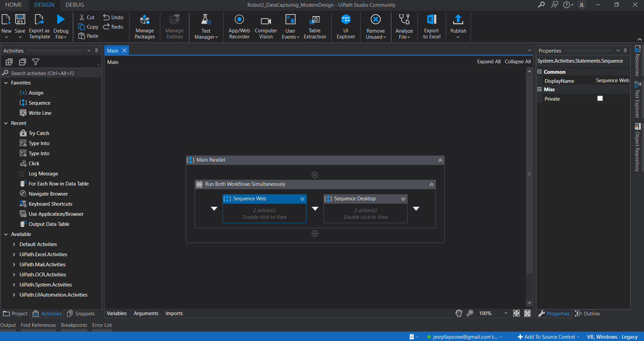This screenshot has width=644, height=341.
Task: Collapse the Available group
Action: [6, 234]
